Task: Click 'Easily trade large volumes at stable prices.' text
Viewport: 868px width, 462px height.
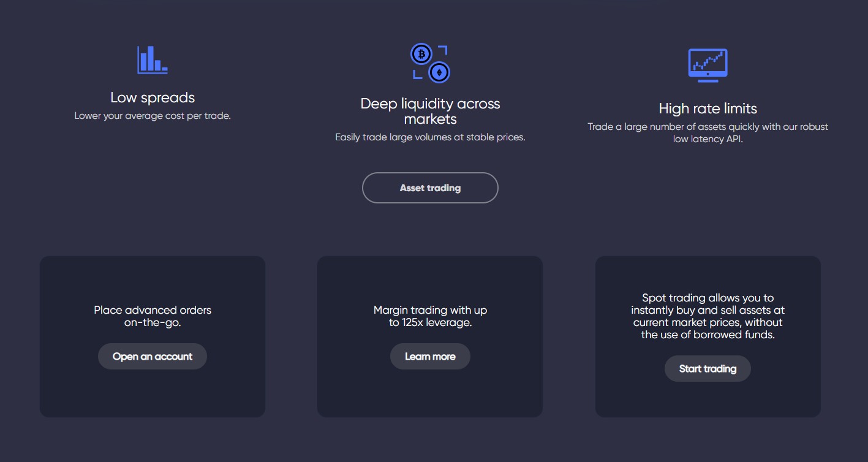Action: pyautogui.click(x=430, y=137)
